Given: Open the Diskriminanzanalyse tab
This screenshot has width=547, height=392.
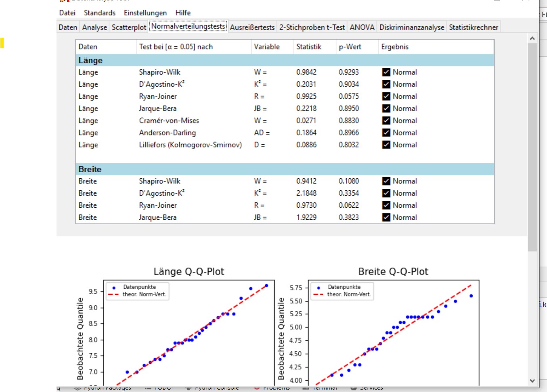Looking at the screenshot, I should click(x=412, y=27).
